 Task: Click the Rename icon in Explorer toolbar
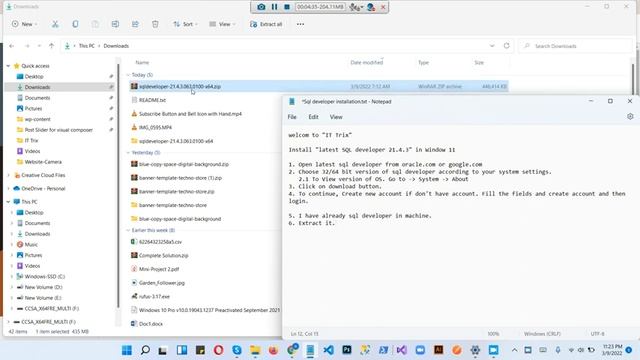pyautogui.click(x=115, y=24)
